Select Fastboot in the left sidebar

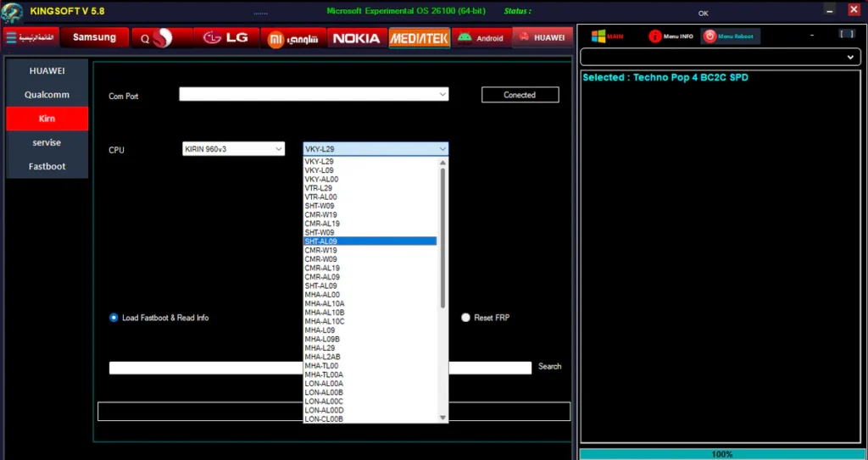(x=47, y=166)
